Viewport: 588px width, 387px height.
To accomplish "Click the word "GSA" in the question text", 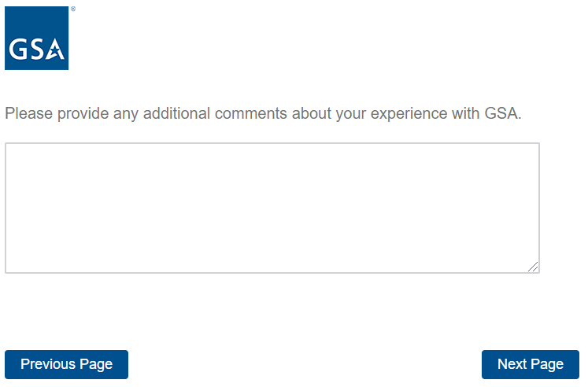I will 501,113.
